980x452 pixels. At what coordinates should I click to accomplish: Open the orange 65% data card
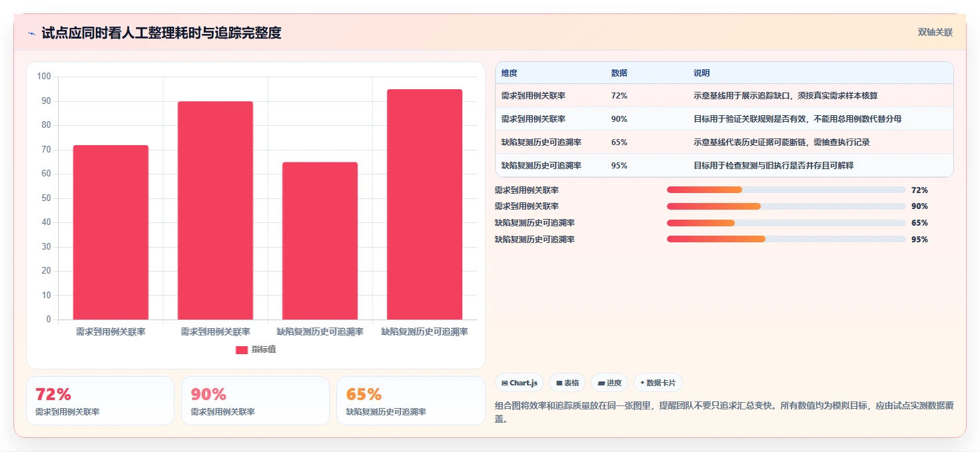[411, 401]
